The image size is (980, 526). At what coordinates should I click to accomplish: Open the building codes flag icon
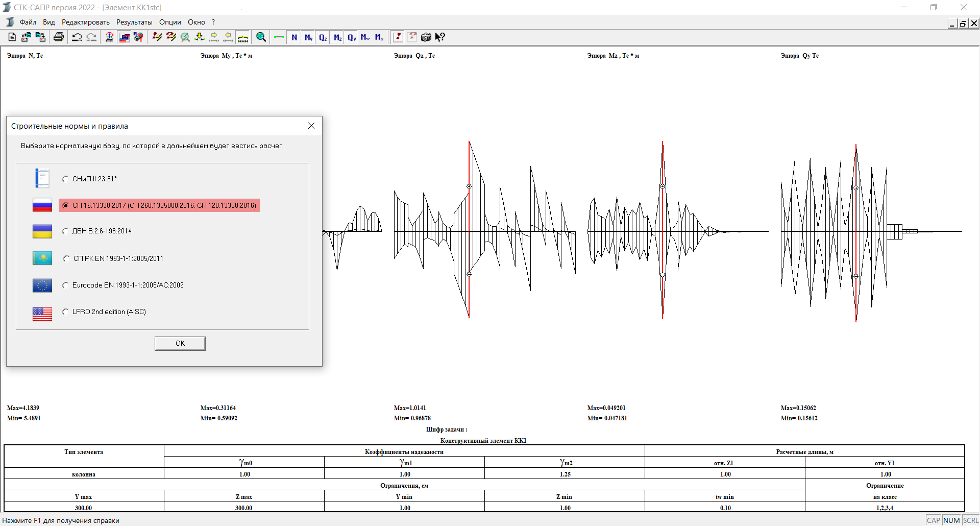pyautogui.click(x=124, y=37)
